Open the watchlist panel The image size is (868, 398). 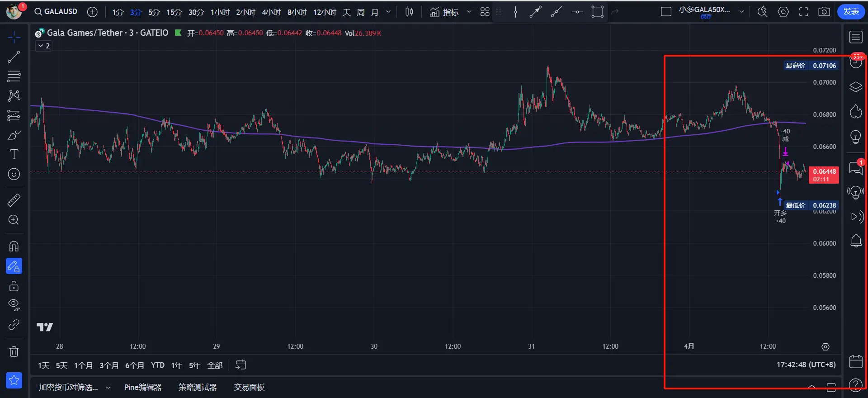click(x=856, y=37)
